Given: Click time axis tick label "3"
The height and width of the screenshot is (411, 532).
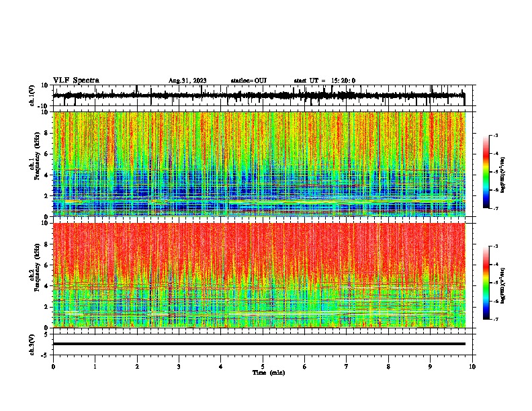Looking at the screenshot, I should coord(179,367).
